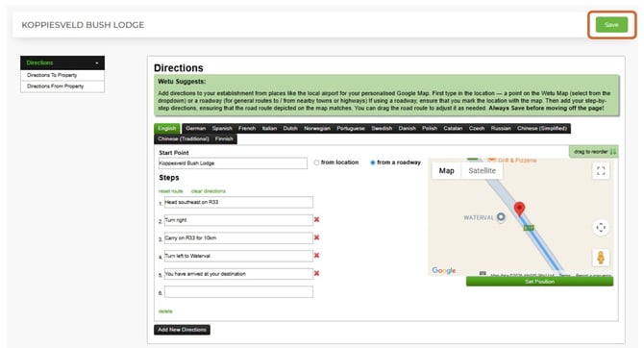Click the Google logo on map
This screenshot has height=348, width=644.
pyautogui.click(x=444, y=271)
